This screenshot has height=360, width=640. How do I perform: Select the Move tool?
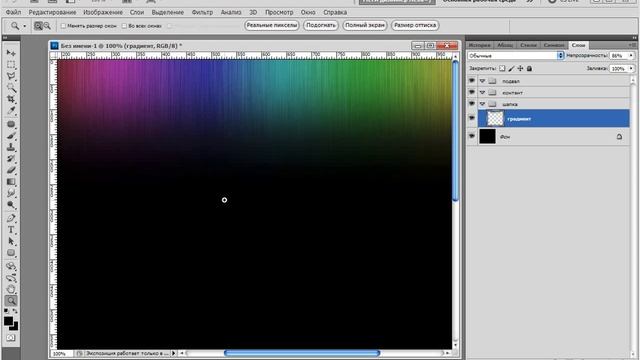[11, 53]
